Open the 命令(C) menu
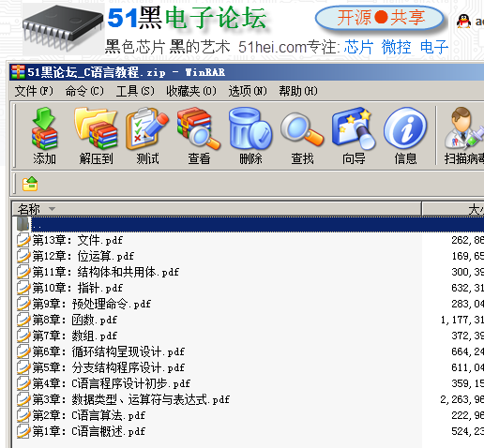The height and width of the screenshot is (448, 484). [x=84, y=91]
